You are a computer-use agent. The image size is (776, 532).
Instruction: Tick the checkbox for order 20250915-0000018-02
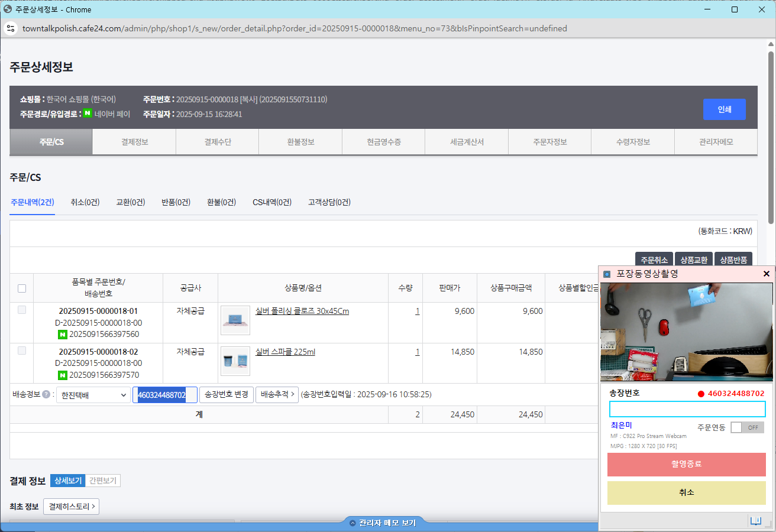pyautogui.click(x=22, y=351)
